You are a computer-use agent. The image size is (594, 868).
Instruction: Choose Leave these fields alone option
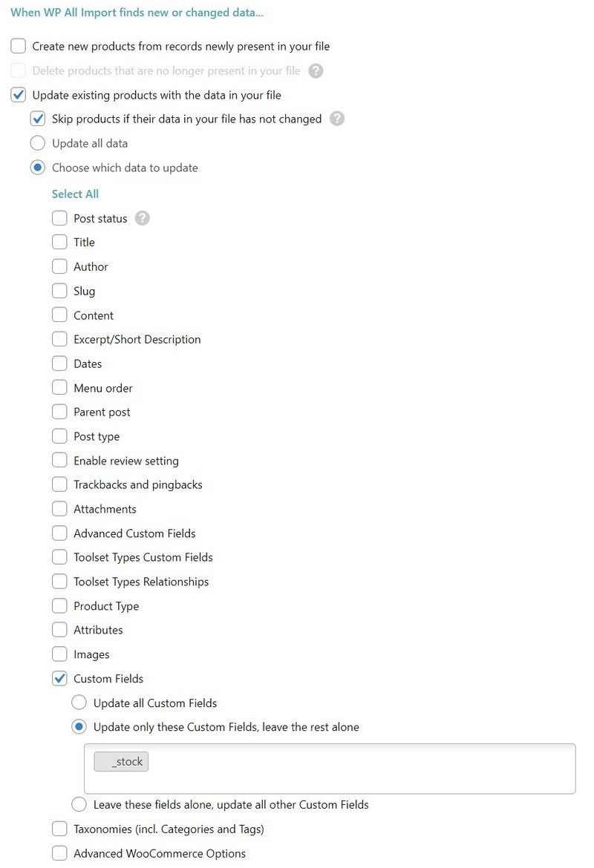pyautogui.click(x=79, y=804)
